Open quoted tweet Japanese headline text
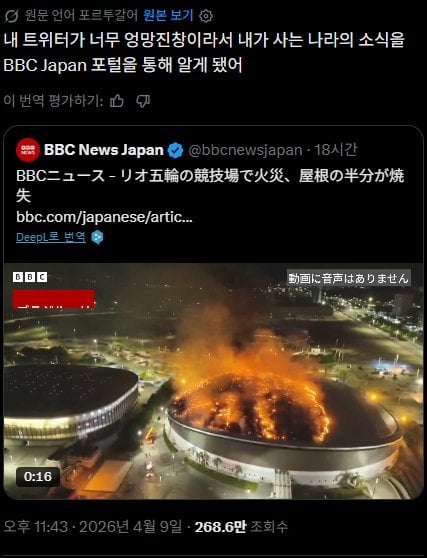The height and width of the screenshot is (558, 427). (x=210, y=185)
